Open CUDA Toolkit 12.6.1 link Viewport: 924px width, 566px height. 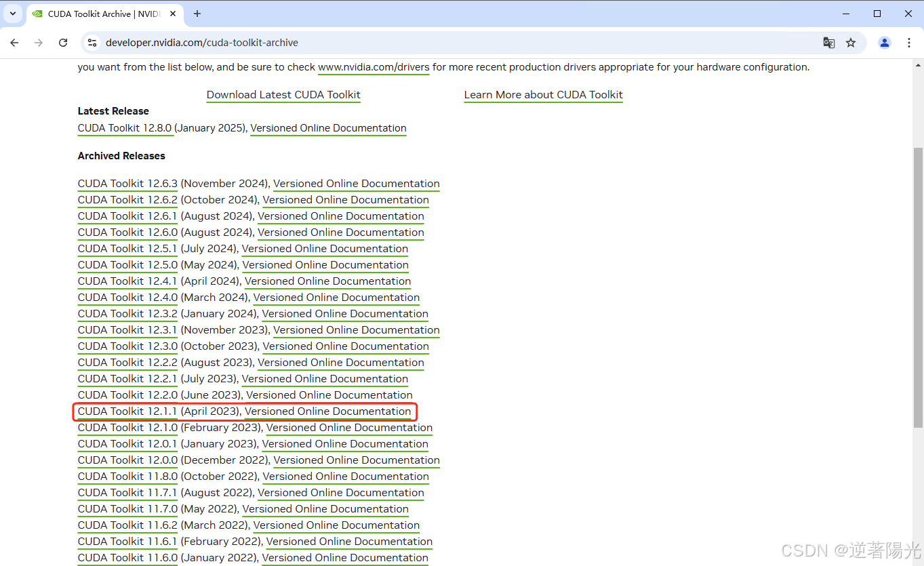127,216
